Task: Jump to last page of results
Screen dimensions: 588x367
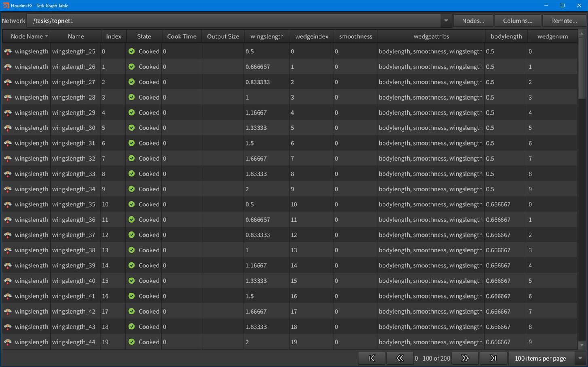Action: [493, 358]
